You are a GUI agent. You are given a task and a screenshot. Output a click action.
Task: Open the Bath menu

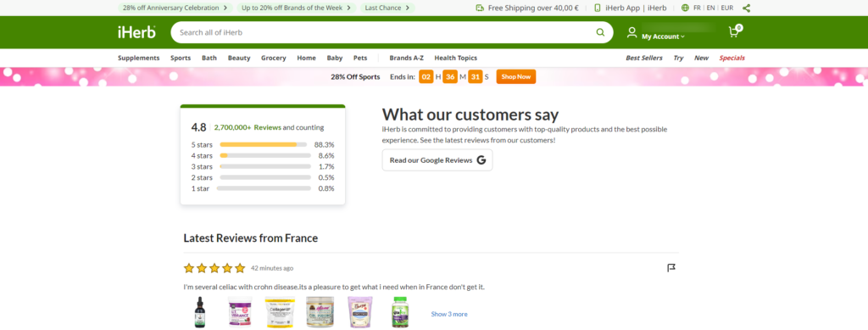click(x=209, y=58)
